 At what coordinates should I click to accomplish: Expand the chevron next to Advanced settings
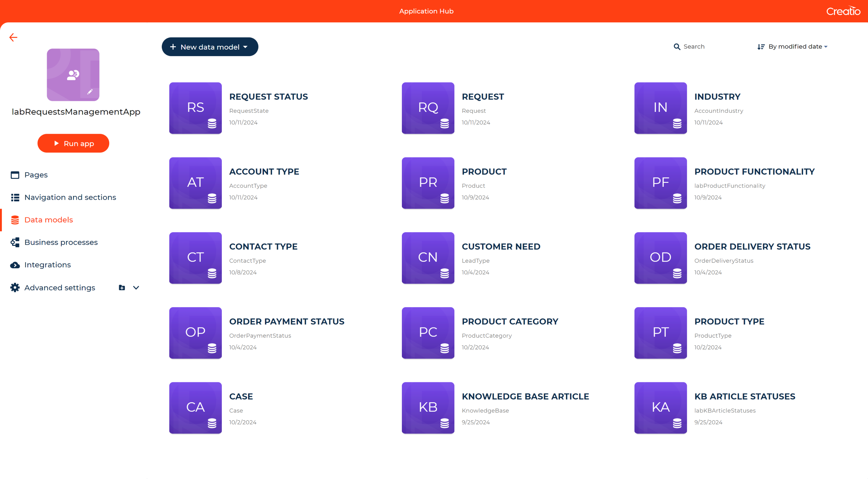(x=136, y=287)
